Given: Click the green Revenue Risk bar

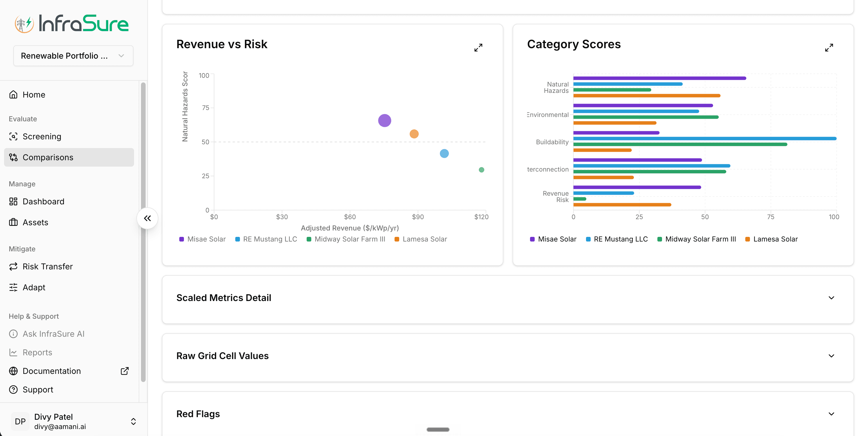Looking at the screenshot, I should pos(580,199).
